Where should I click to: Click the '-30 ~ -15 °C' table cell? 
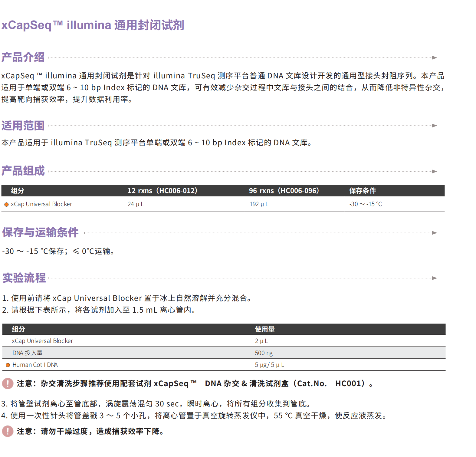(366, 204)
